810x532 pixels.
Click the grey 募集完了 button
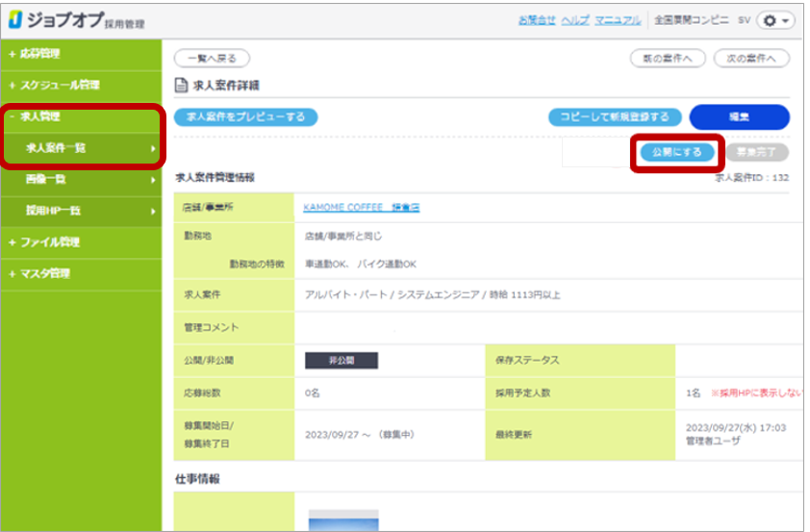(x=757, y=152)
